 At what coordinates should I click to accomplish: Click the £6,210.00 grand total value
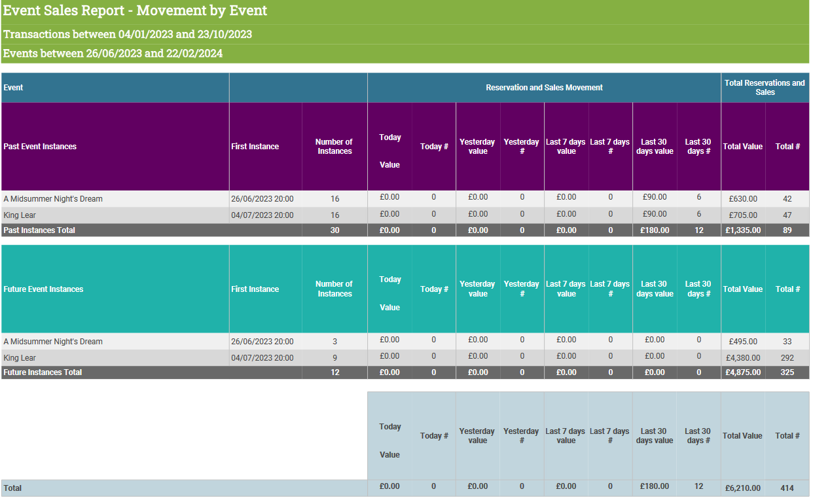pyautogui.click(x=742, y=488)
